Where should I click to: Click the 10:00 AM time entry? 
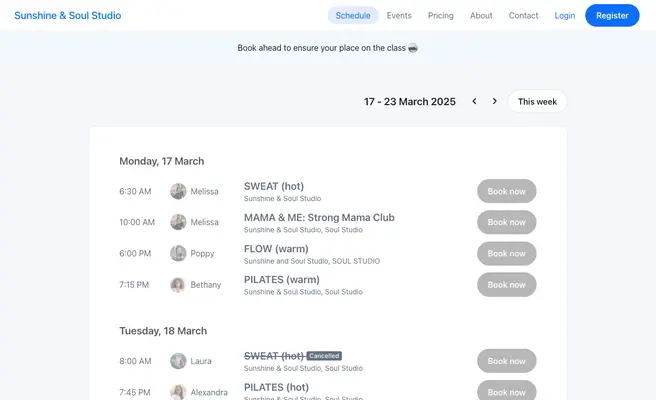[x=137, y=222]
